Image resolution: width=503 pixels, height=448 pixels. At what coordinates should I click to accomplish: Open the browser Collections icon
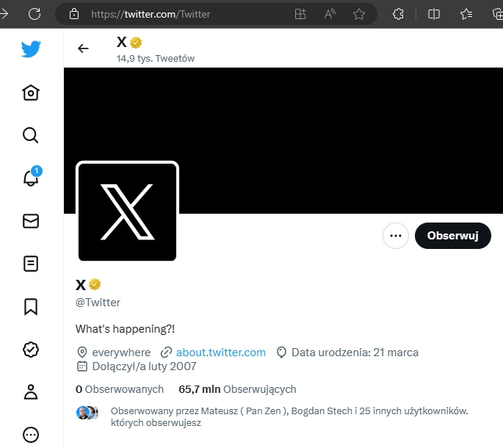point(498,14)
